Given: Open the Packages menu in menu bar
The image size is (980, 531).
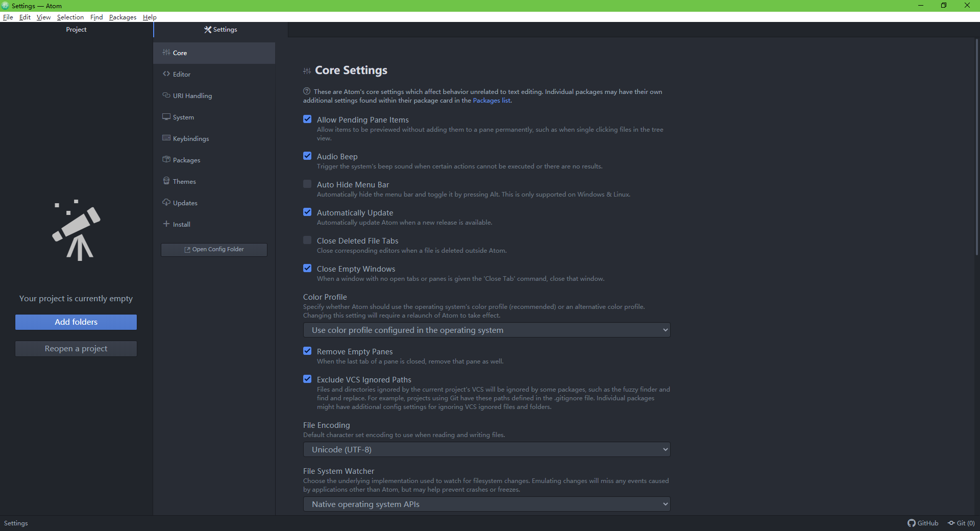Looking at the screenshot, I should 122,17.
